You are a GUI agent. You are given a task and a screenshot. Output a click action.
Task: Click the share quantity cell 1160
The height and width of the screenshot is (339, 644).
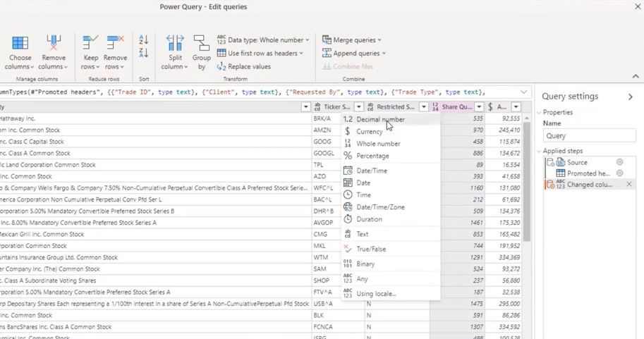coord(457,187)
